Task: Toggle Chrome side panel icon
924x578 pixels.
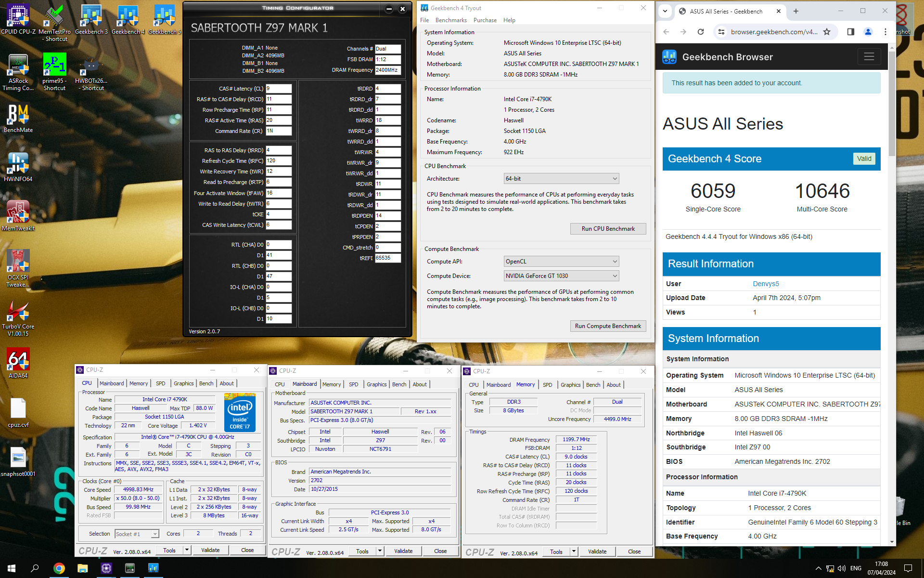Action: [851, 32]
